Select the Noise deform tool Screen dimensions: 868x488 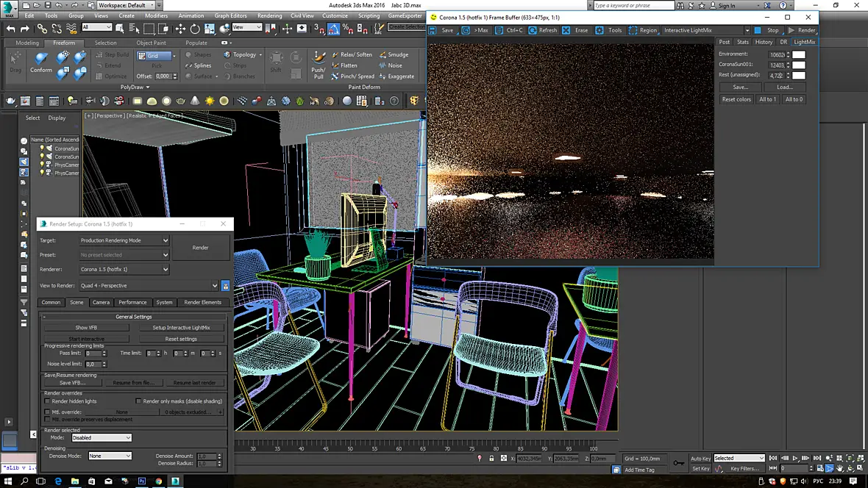tap(391, 65)
